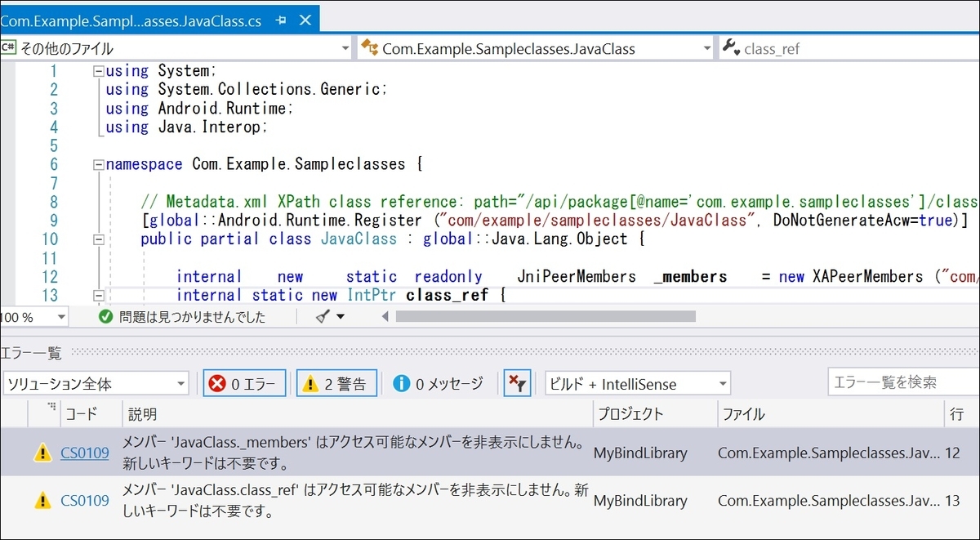The width and height of the screenshot is (980, 540).
Task: Click '_members' identifier on code line 12
Action: tap(691, 276)
